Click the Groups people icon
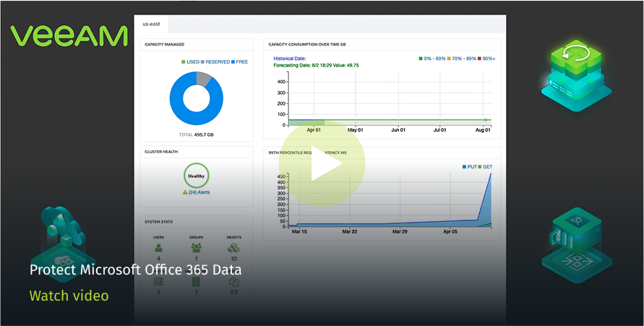The image size is (644, 326). tap(197, 248)
